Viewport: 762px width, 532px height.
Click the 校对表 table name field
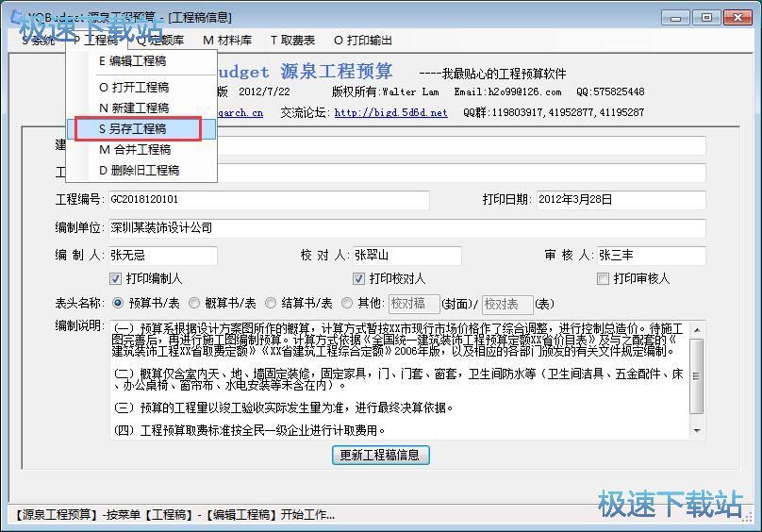(507, 305)
